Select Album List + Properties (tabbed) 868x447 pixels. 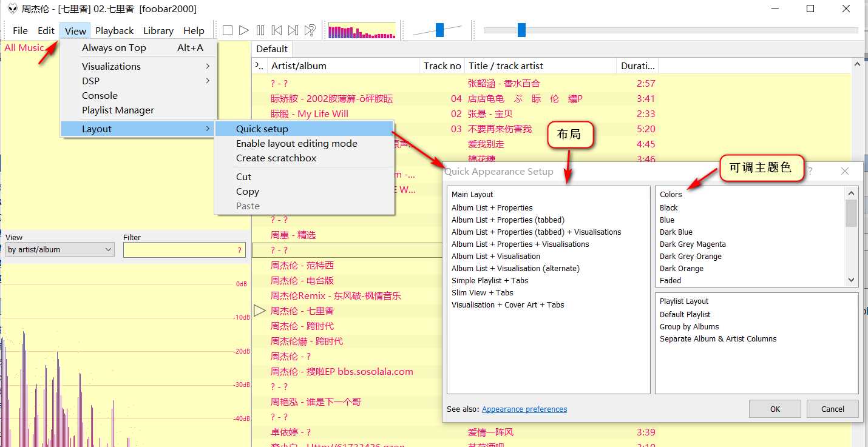pos(508,220)
